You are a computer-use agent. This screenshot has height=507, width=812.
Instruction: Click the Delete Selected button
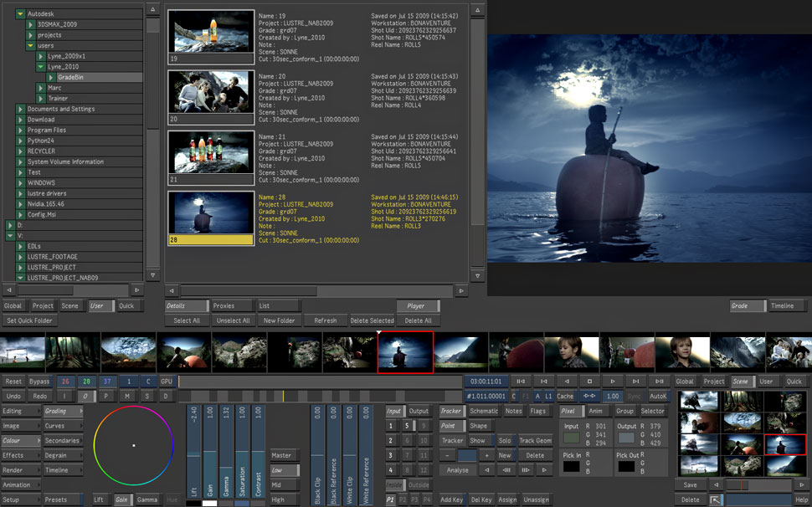[372, 320]
